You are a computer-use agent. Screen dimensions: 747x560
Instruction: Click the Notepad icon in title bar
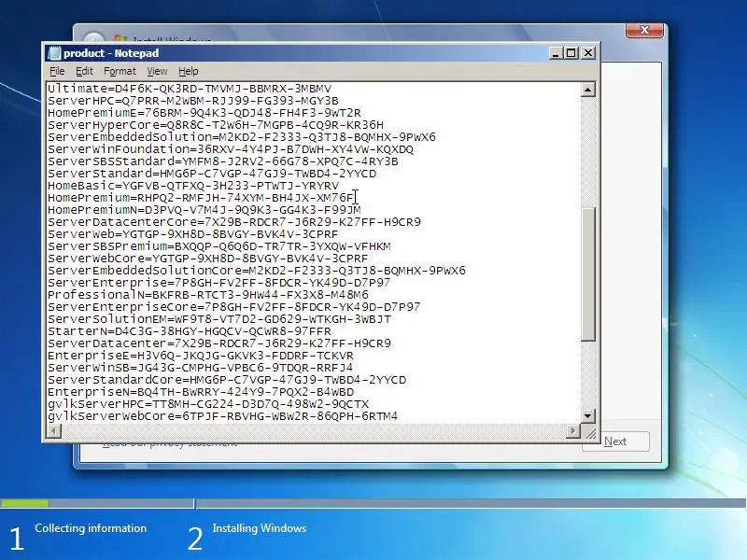point(55,53)
